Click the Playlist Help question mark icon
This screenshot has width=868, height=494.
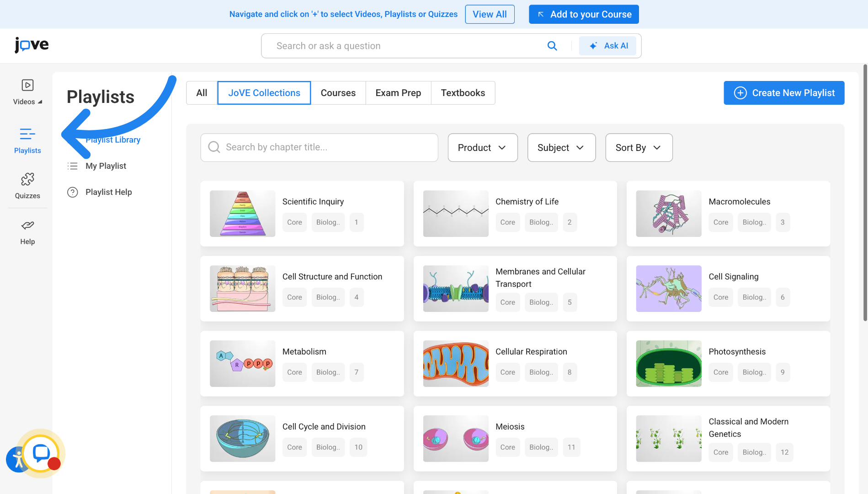(x=72, y=192)
